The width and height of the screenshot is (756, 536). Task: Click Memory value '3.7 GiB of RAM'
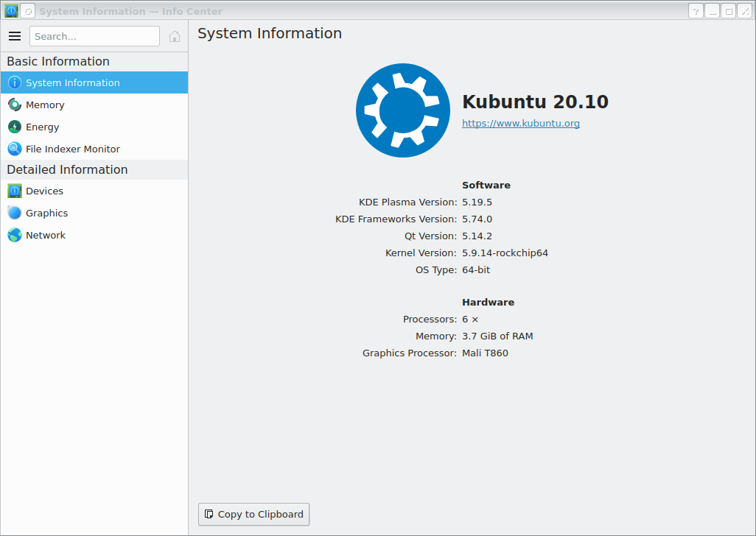(497, 336)
